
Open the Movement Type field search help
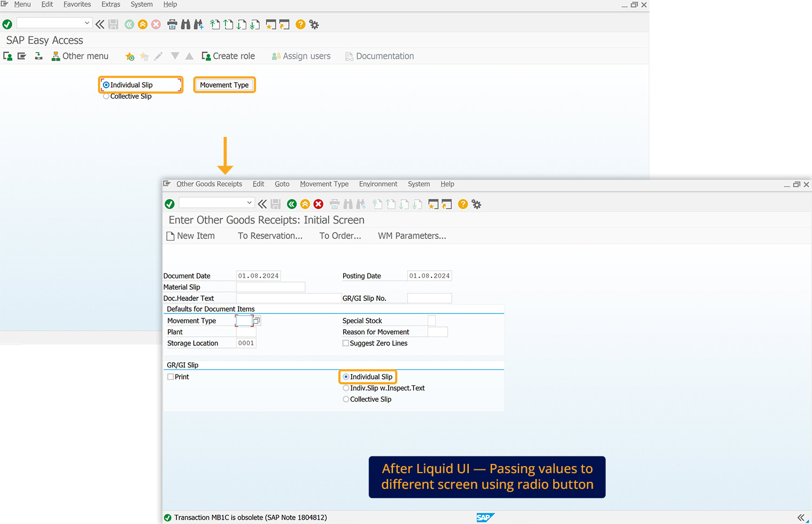point(257,321)
